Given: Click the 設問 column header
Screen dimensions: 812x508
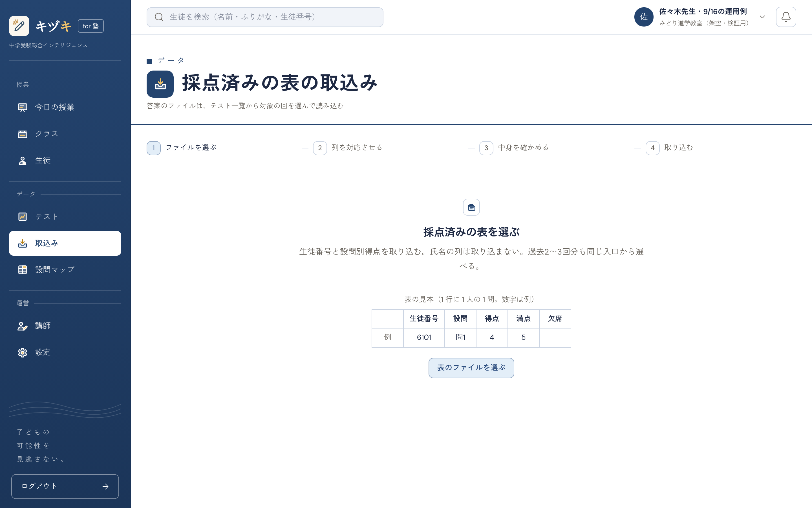Looking at the screenshot, I should tap(460, 319).
